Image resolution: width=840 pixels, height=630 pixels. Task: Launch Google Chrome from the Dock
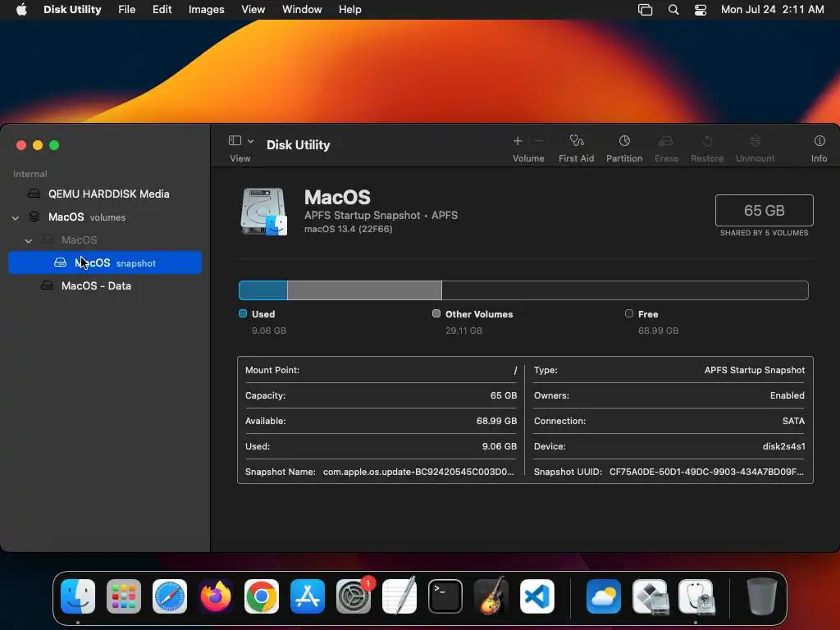(262, 596)
